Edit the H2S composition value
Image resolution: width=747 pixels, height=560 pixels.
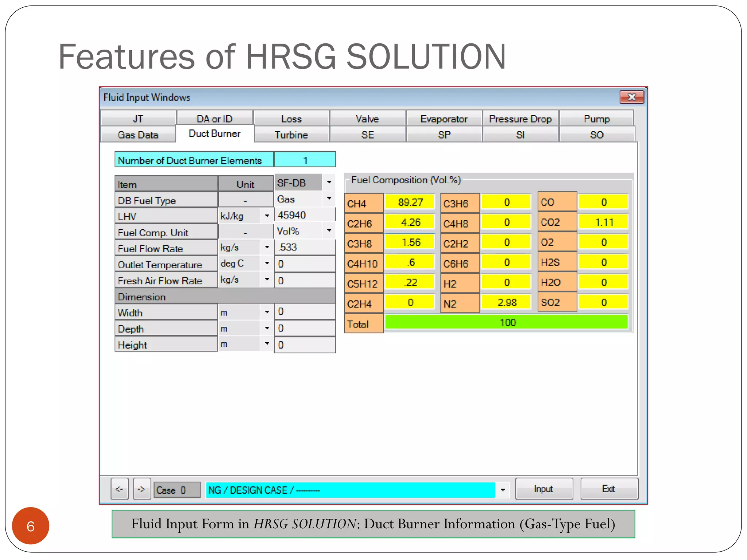pyautogui.click(x=604, y=262)
